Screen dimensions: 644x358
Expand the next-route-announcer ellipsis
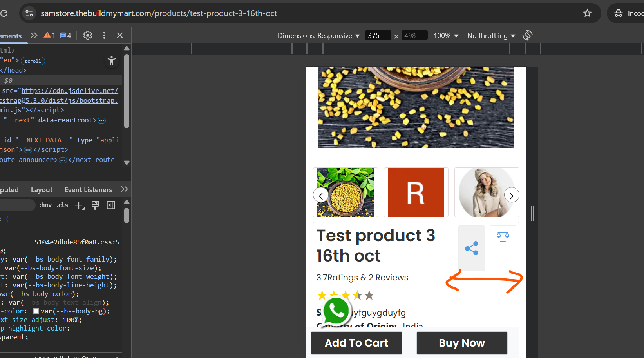coord(63,160)
